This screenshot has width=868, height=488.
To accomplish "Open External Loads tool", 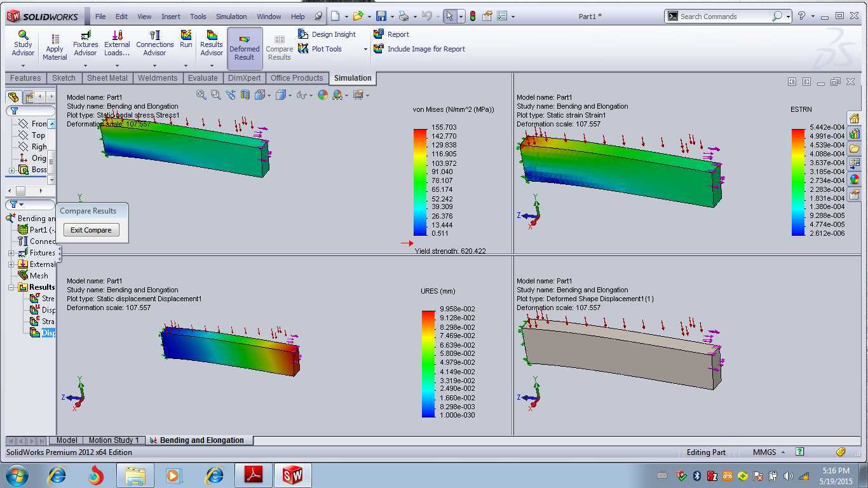I will click(117, 43).
